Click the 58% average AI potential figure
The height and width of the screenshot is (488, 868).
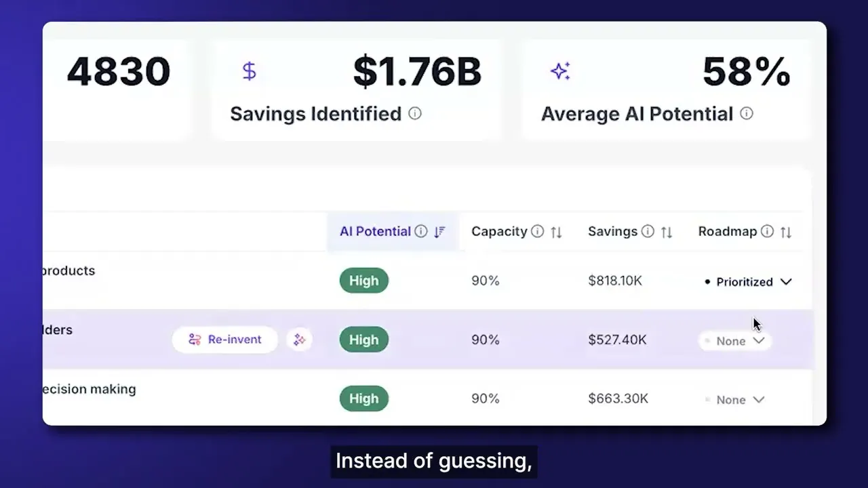pos(746,72)
